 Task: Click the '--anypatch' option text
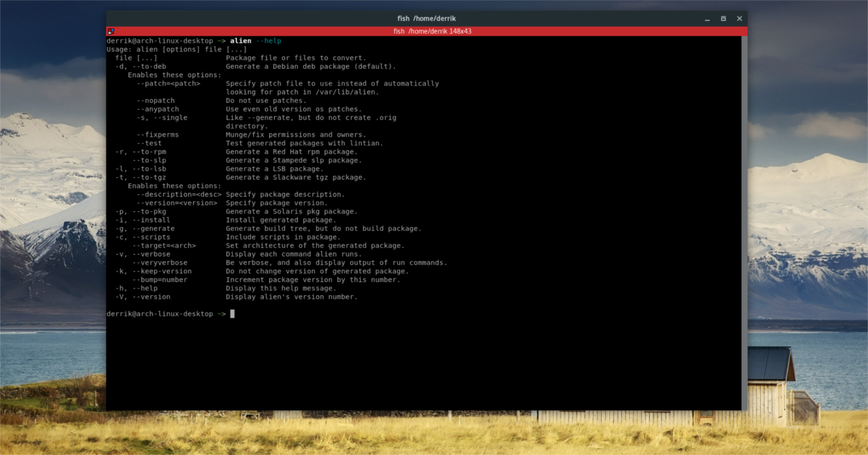158,109
